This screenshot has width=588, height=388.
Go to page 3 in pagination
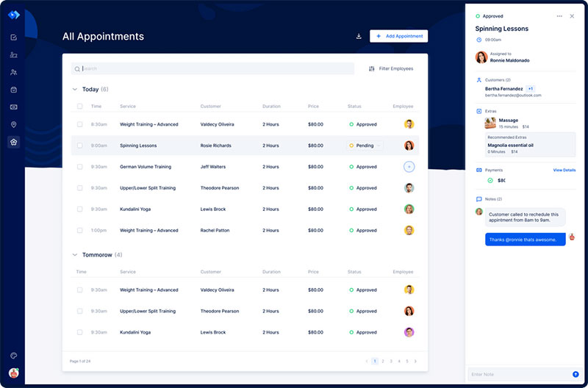pos(391,362)
